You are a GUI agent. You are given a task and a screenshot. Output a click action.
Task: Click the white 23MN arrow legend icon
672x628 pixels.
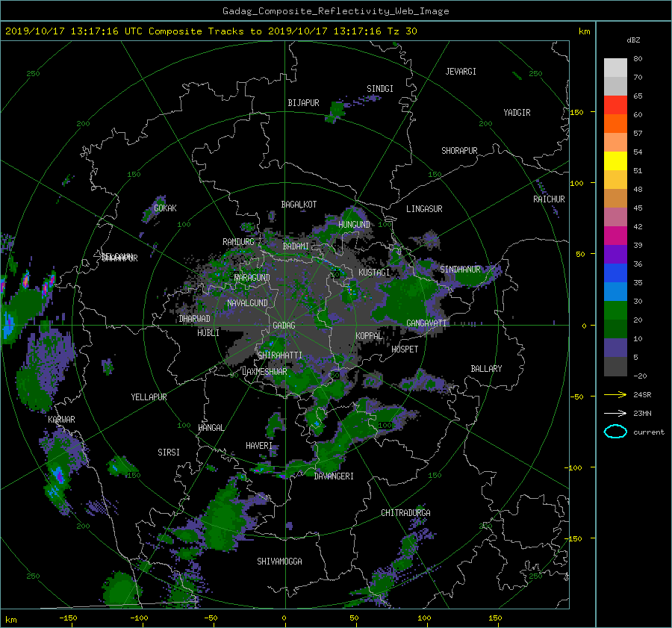tap(615, 413)
